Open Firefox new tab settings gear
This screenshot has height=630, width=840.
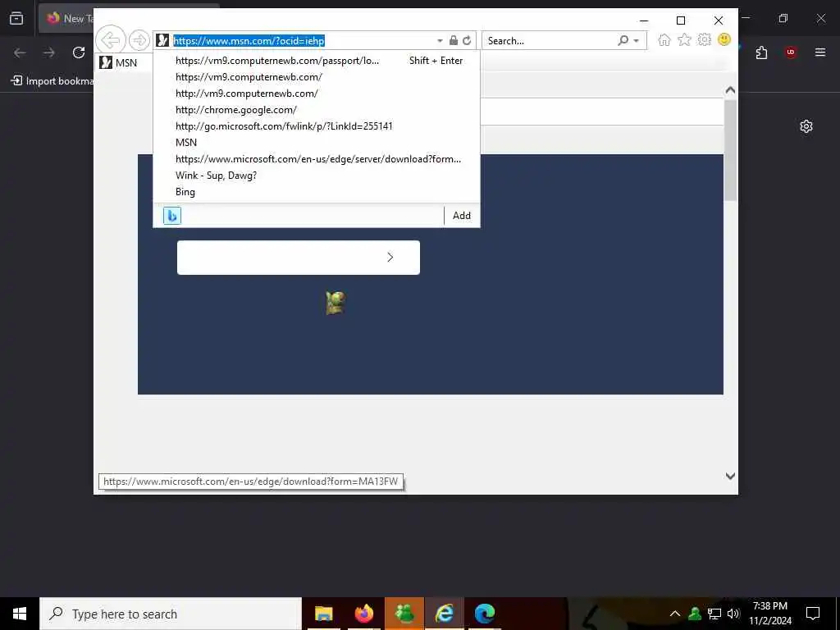(806, 126)
